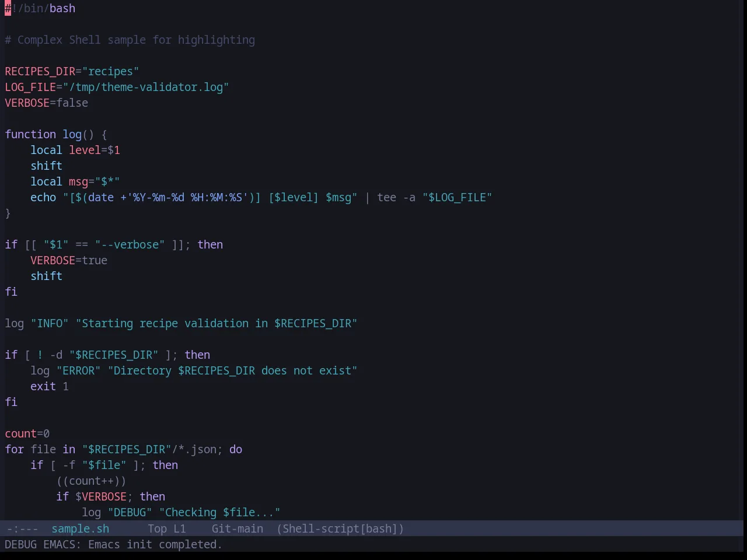Click the first 'shift' inside function log
This screenshot has height=560, width=747.
(46, 166)
